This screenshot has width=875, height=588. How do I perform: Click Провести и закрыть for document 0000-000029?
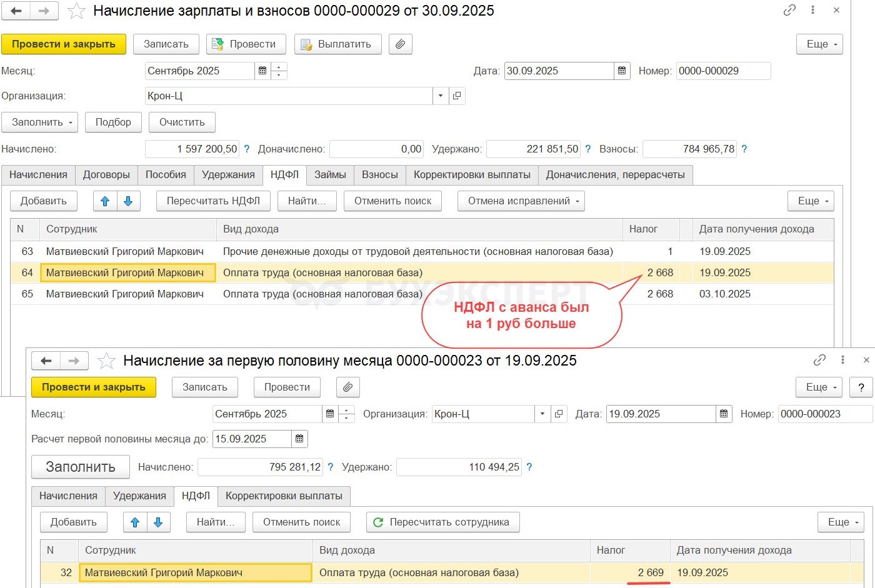(x=64, y=44)
